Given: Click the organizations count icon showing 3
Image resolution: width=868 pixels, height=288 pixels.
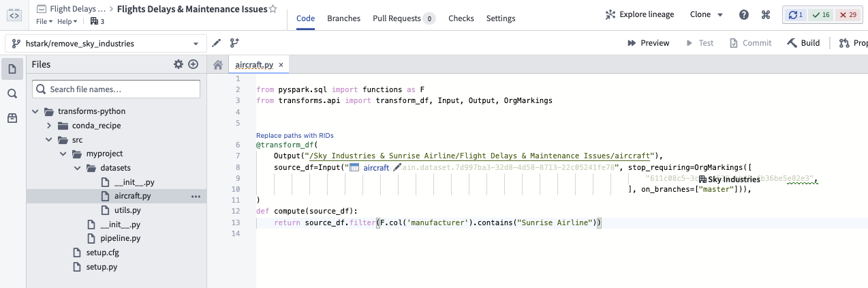Looking at the screenshot, I should pos(97,22).
